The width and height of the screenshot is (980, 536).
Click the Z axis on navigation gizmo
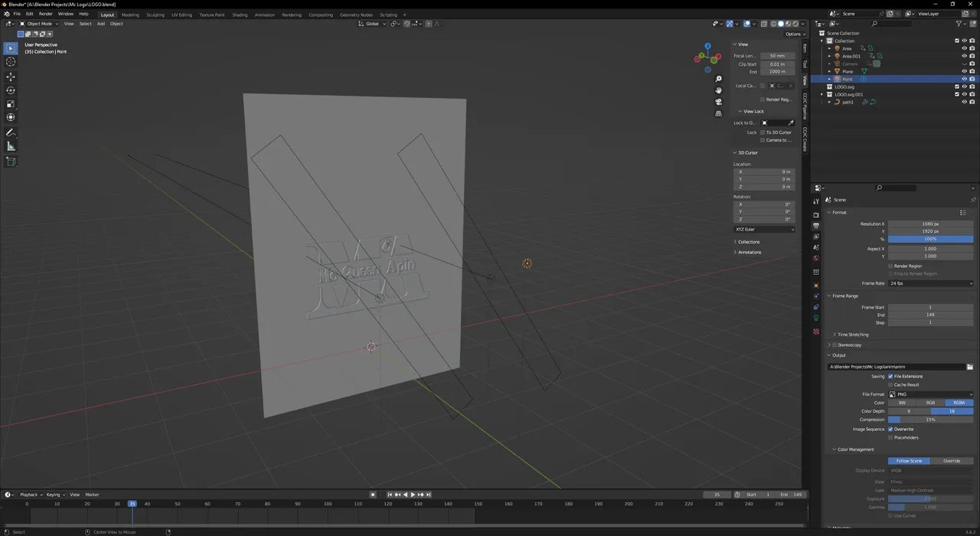point(707,46)
